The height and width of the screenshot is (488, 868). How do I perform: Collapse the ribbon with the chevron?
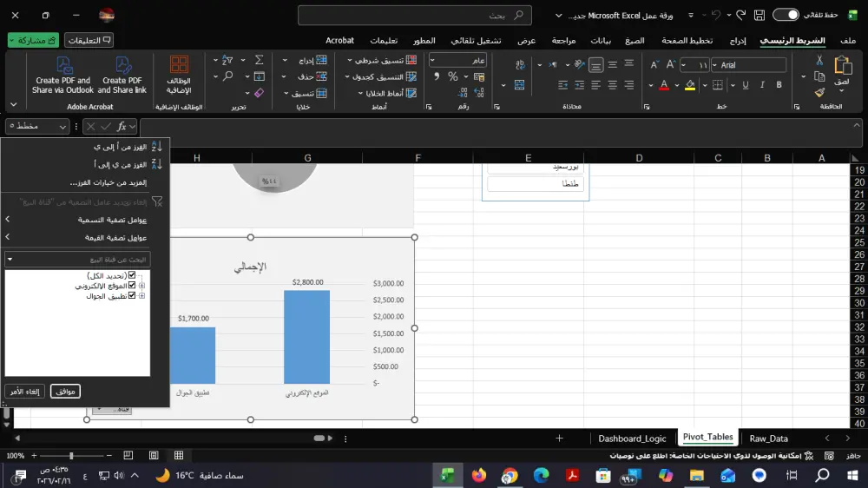[x=13, y=104]
